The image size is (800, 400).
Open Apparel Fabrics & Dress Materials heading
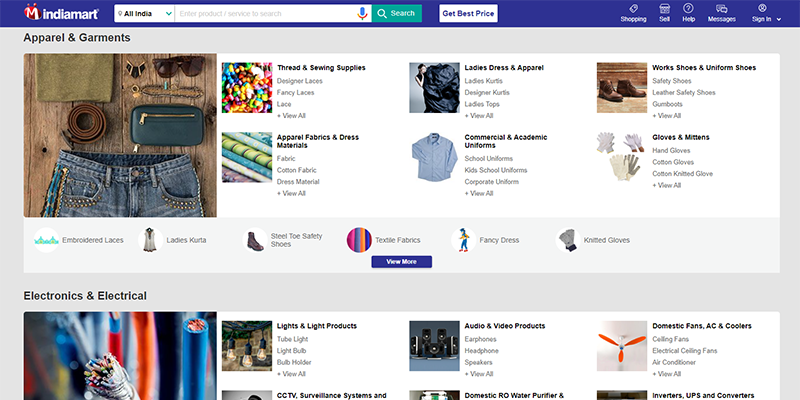click(x=318, y=141)
